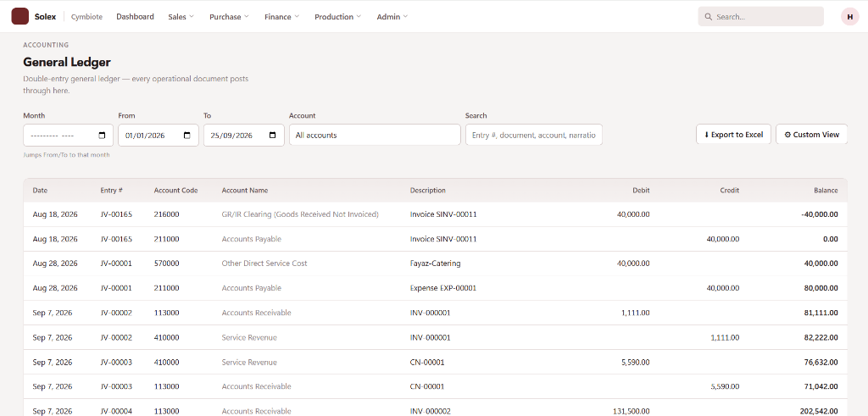Click the Solex brand name link
868x416 pixels.
tap(46, 17)
